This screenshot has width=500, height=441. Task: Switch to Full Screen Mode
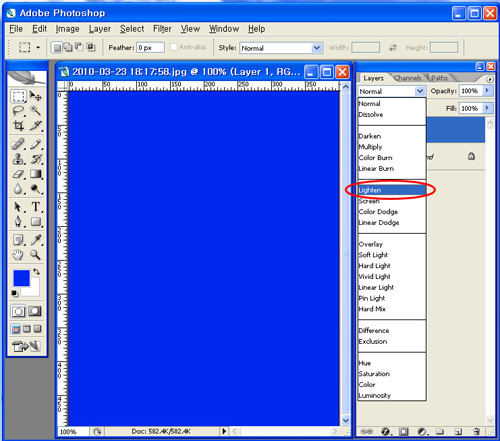37,329
